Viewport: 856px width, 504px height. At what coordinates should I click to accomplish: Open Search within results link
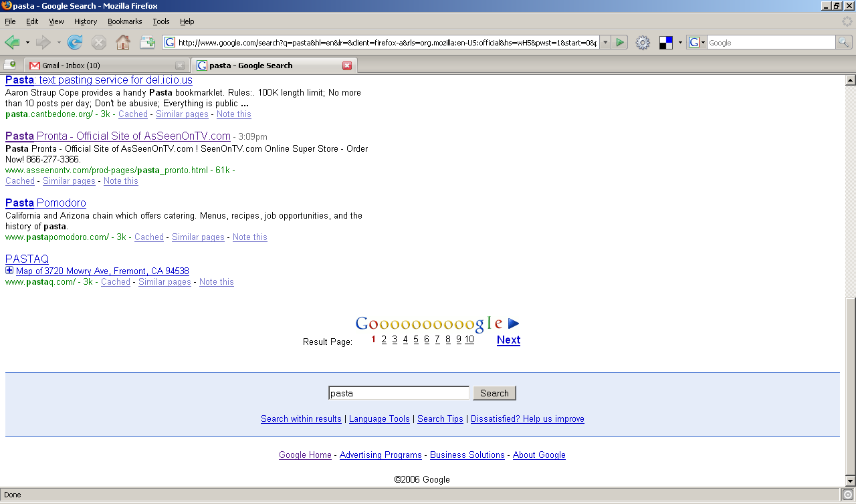coord(301,419)
